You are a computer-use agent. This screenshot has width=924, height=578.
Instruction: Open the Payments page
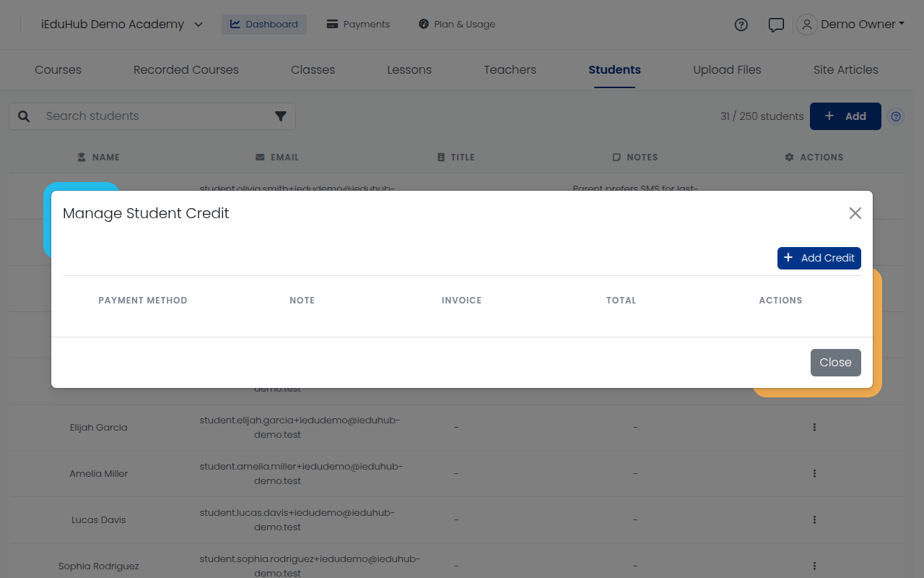tap(358, 25)
